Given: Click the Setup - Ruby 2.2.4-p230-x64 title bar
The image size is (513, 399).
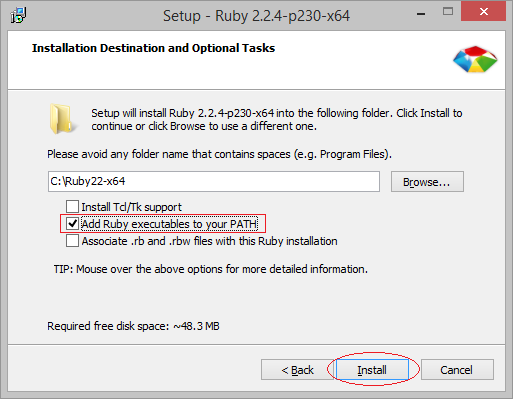Looking at the screenshot, I should [x=256, y=16].
